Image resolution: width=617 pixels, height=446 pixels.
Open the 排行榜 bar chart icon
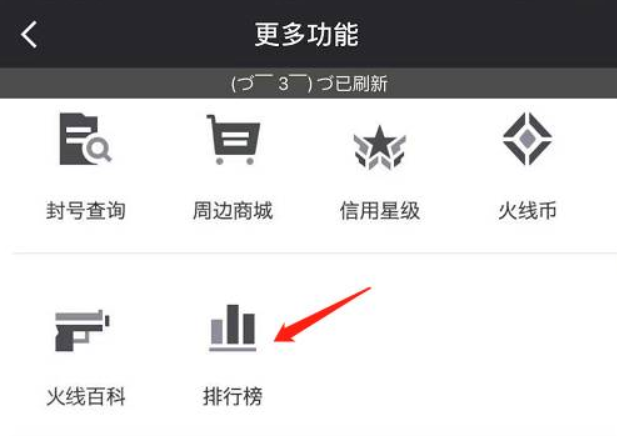tap(233, 328)
